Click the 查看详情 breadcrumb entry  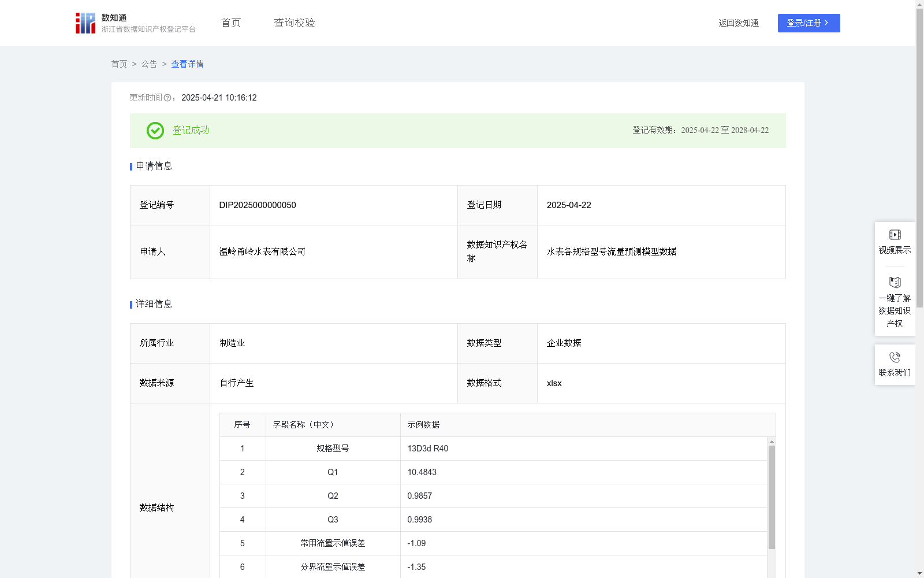point(187,64)
